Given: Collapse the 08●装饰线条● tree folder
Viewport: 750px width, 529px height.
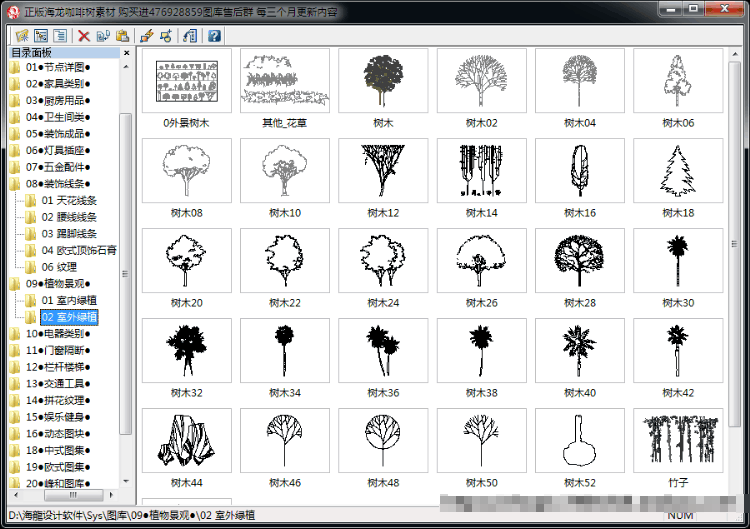Looking at the screenshot, I should point(58,184).
